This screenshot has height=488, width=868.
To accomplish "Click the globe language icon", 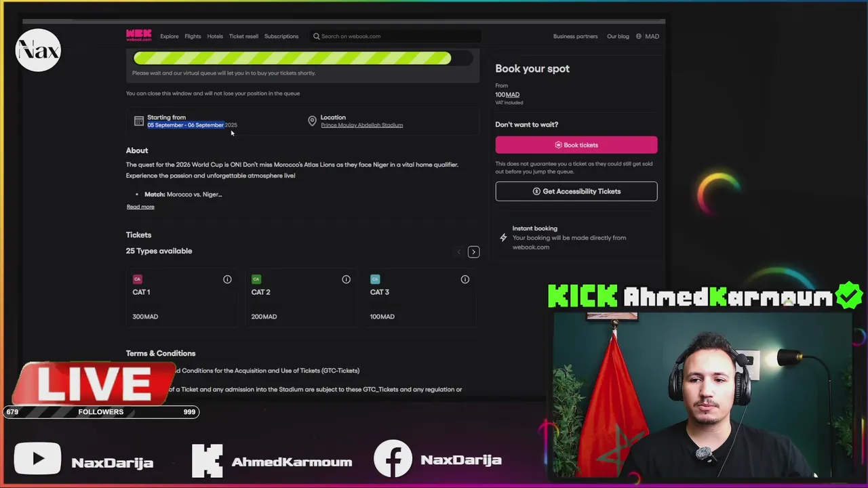I will [639, 37].
